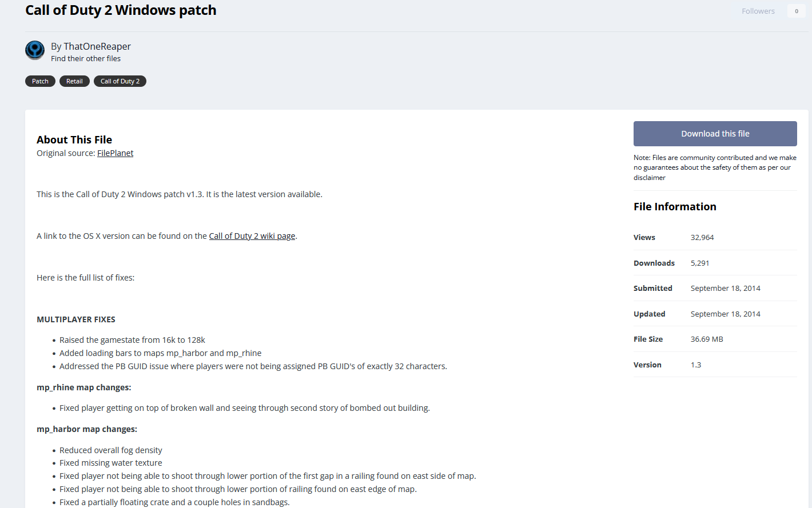This screenshot has width=812, height=508.
Task: Follow the FilePlanet source link
Action: (115, 153)
